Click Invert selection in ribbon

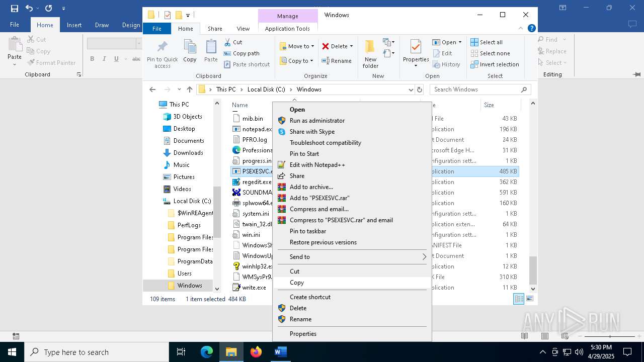click(x=495, y=64)
